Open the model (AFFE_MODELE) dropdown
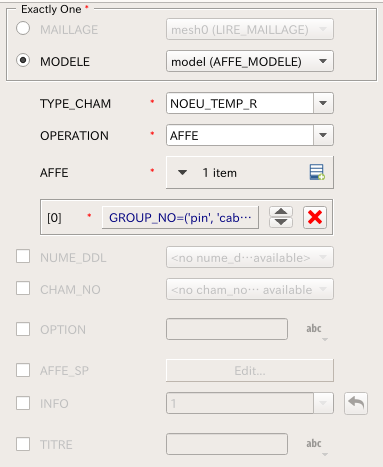This screenshot has height=467, width=383. (x=250, y=61)
